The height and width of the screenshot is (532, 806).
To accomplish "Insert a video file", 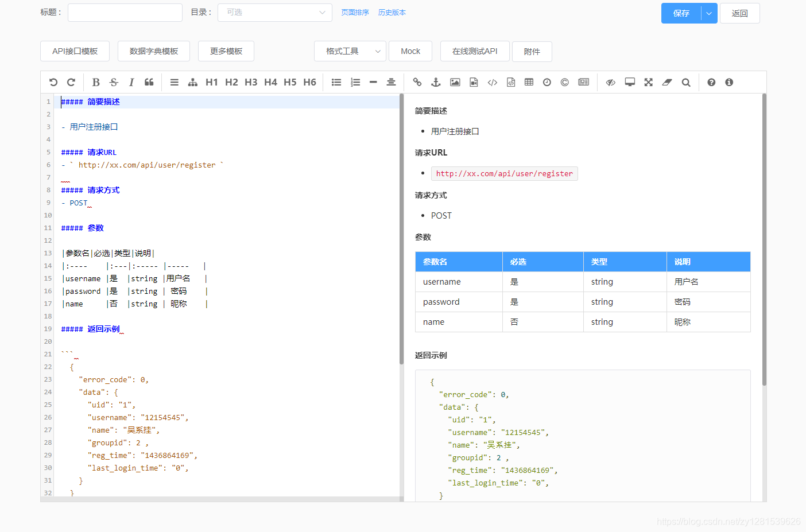I will pos(474,82).
